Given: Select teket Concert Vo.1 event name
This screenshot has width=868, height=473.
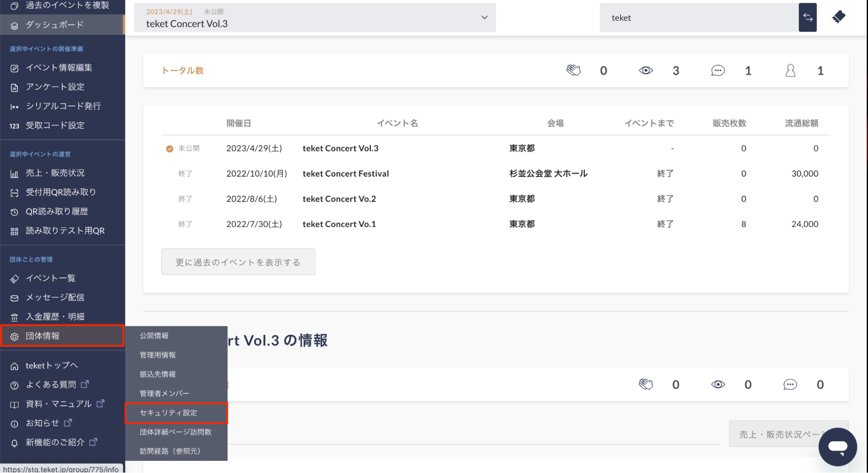Looking at the screenshot, I should coord(339,224).
